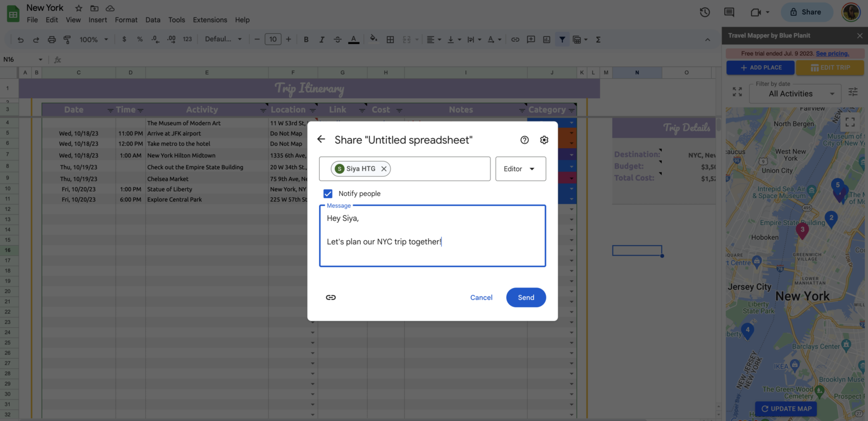Decrease font size minus button
This screenshot has height=421, width=868.
(257, 39)
